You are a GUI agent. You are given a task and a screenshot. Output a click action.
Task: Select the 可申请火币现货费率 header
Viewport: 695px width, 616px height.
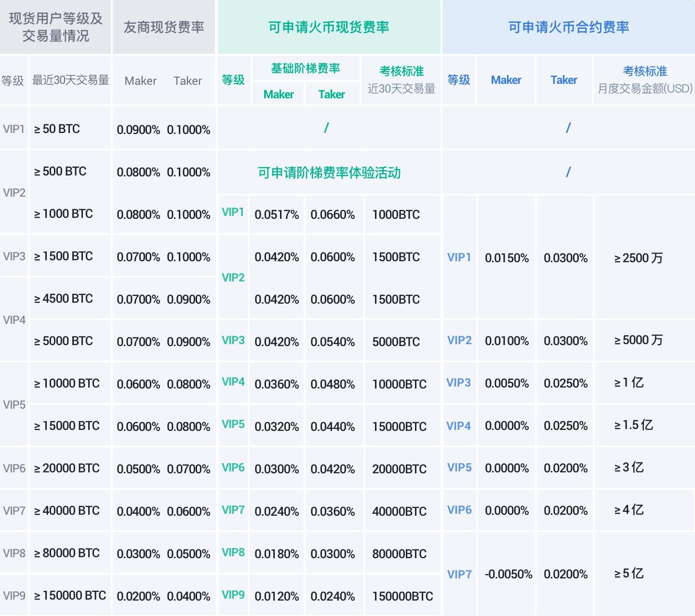(329, 27)
